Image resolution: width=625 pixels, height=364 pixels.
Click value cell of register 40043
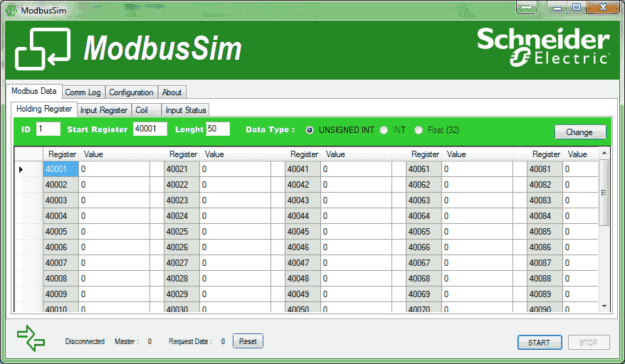point(357,200)
